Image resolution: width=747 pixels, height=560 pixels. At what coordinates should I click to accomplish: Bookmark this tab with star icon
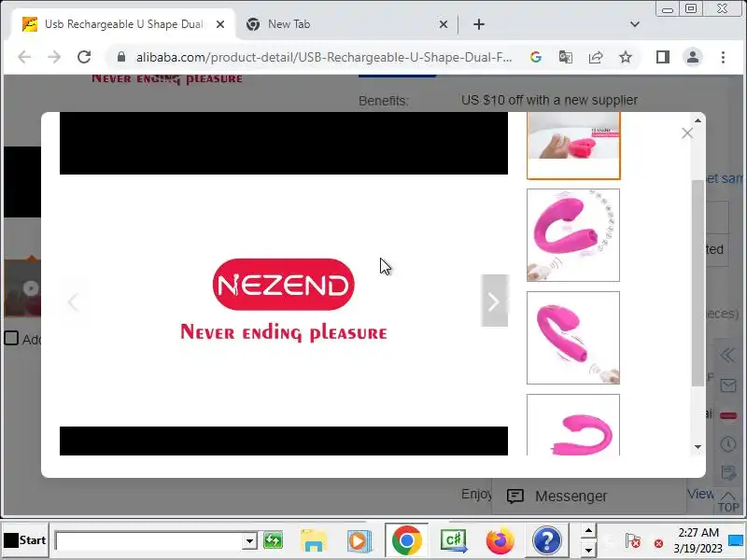(x=626, y=57)
